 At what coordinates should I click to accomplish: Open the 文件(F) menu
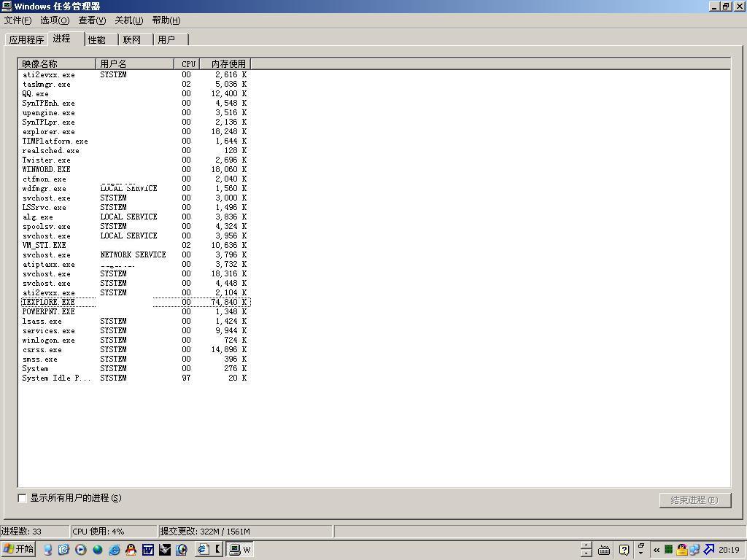point(18,20)
